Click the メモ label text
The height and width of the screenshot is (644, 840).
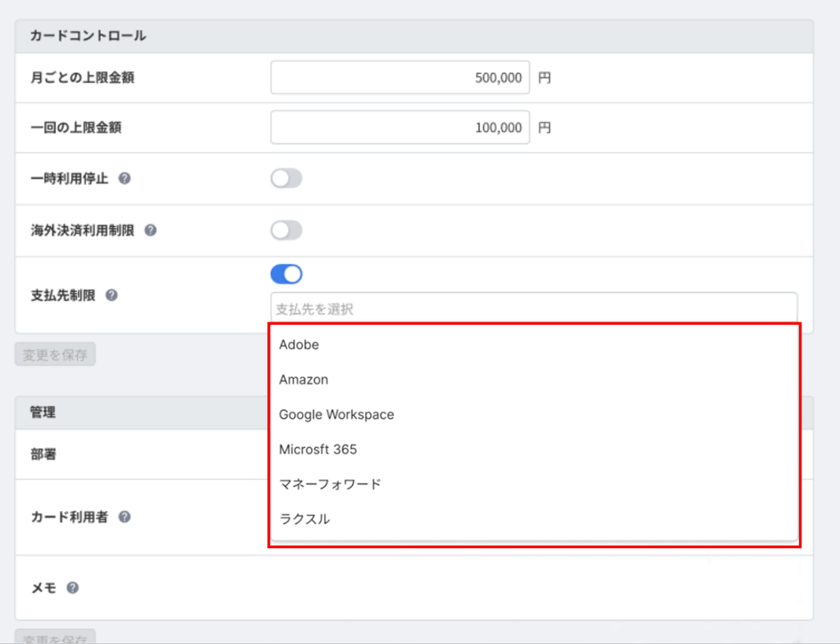click(43, 587)
